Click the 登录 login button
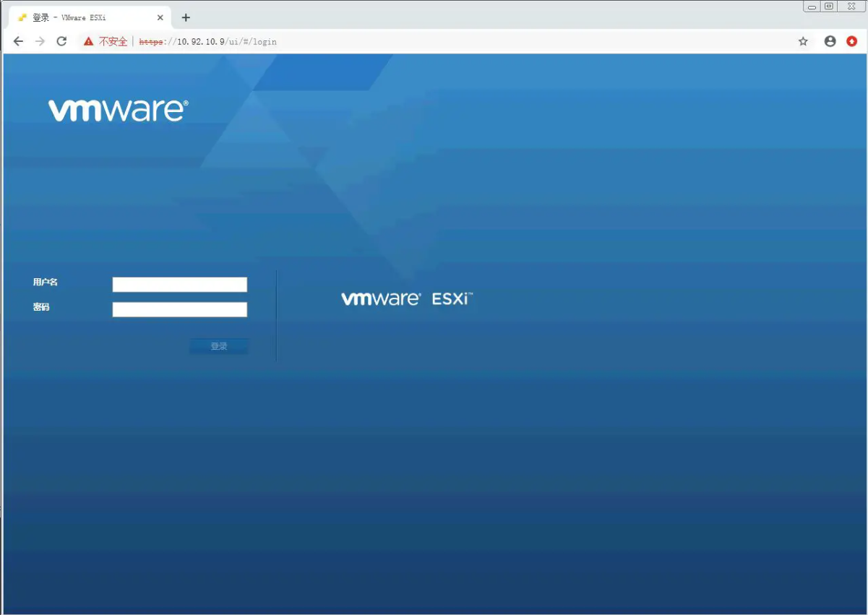The image size is (868, 615). pyautogui.click(x=219, y=347)
